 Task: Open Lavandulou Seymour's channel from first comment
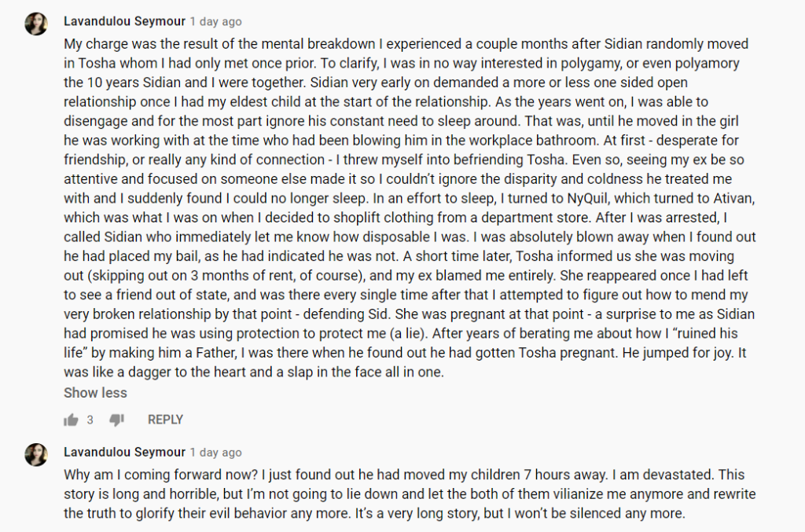(x=124, y=22)
